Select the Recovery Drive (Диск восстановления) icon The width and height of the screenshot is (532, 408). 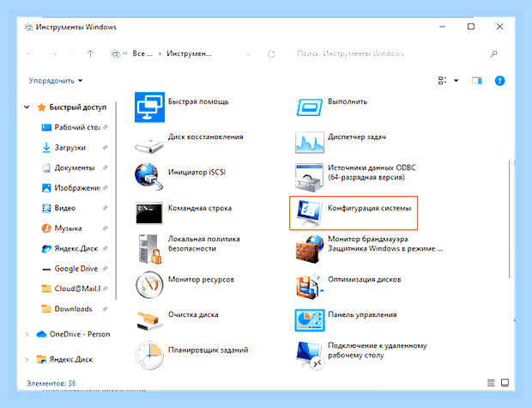[149, 146]
